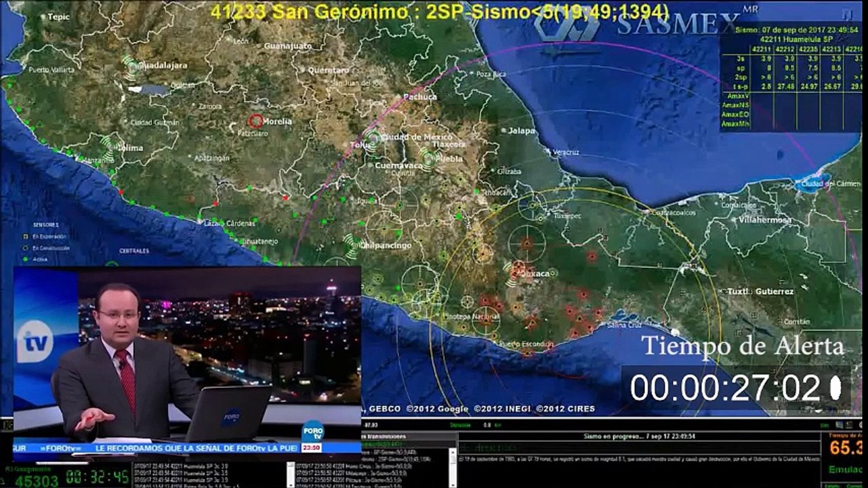Select the En Construcción legend circle icon
The height and width of the screenshot is (488, 868).
tap(25, 247)
